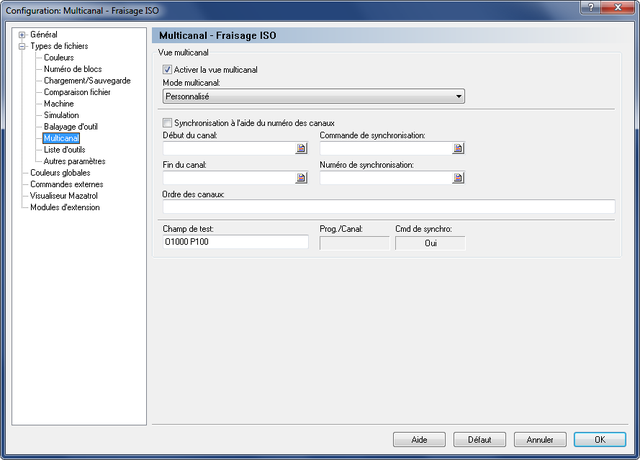Select the Machine tree item
The height and width of the screenshot is (460, 640).
pyautogui.click(x=59, y=103)
